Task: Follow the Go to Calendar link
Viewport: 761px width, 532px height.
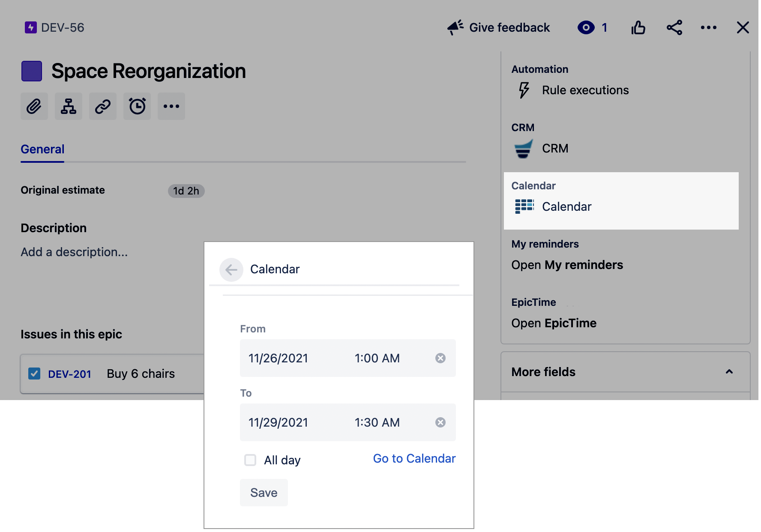Action: (414, 458)
